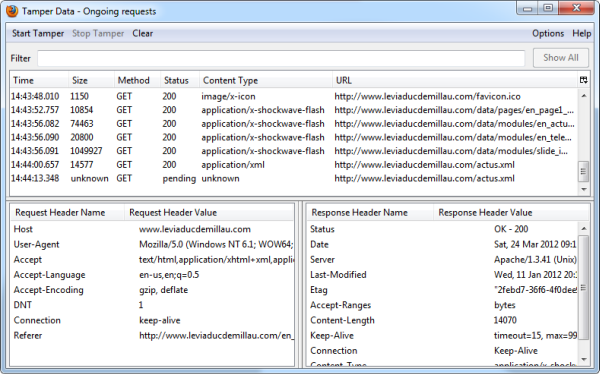Sort requests by Size column
600x374 pixels.
pyautogui.click(x=91, y=80)
